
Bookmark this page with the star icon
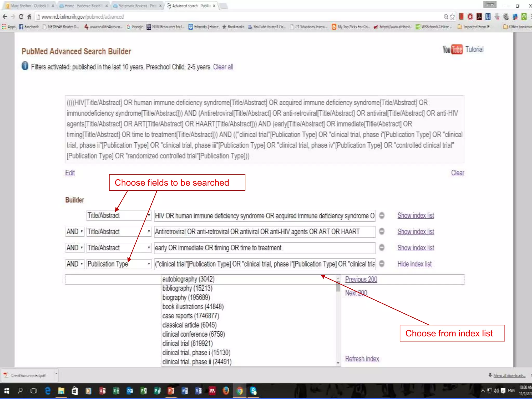(x=452, y=17)
